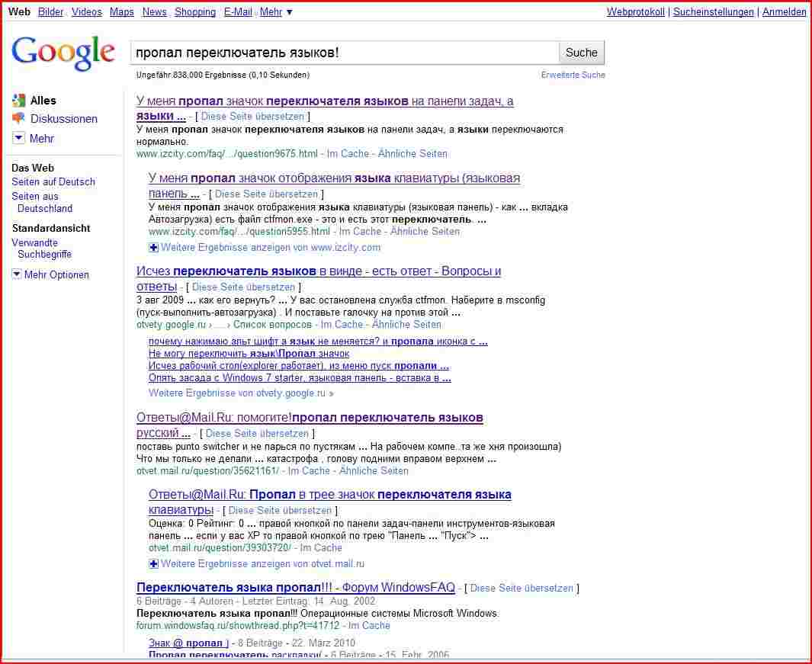Screen dimensions: 812x664
Task: Click the Suche button
Action: 581,53
